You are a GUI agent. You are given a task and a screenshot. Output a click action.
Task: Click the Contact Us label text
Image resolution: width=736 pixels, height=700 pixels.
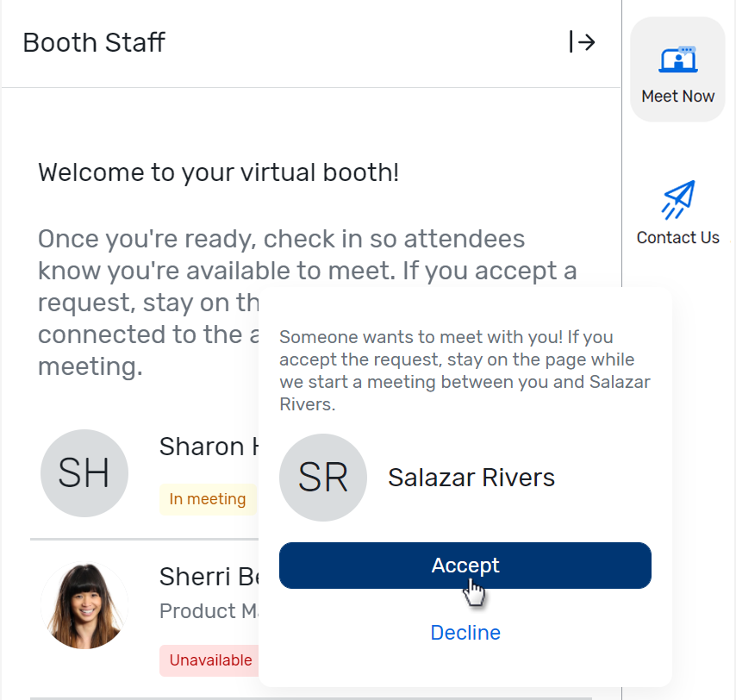pos(677,237)
